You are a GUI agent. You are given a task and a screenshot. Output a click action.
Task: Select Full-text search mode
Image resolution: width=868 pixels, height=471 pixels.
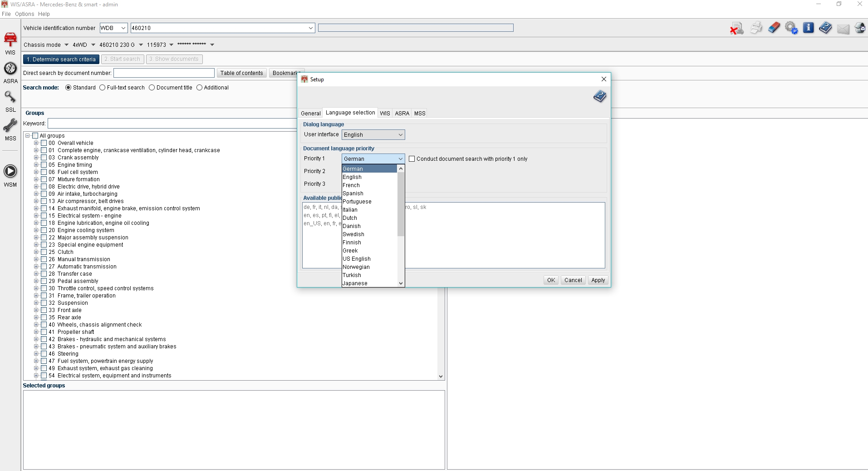103,88
